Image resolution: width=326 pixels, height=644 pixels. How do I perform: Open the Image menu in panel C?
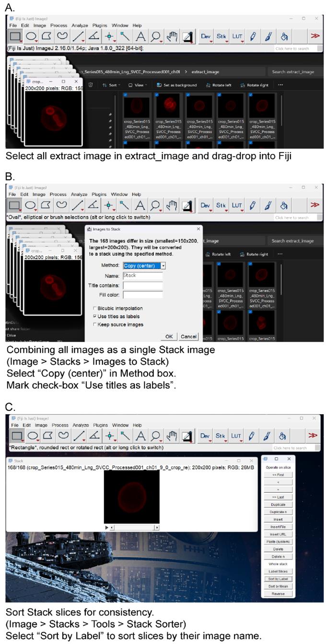pos(41,425)
